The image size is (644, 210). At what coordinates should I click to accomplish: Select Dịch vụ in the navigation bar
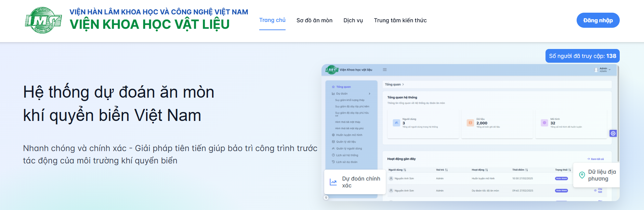353,21
